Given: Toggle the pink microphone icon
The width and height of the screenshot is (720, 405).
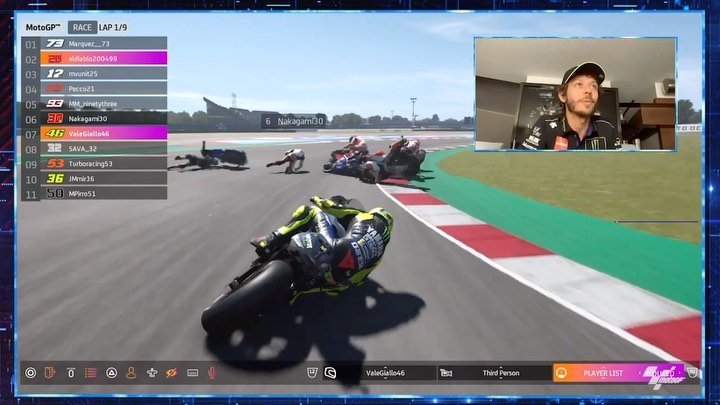Looking at the screenshot, I should pos(212,373).
